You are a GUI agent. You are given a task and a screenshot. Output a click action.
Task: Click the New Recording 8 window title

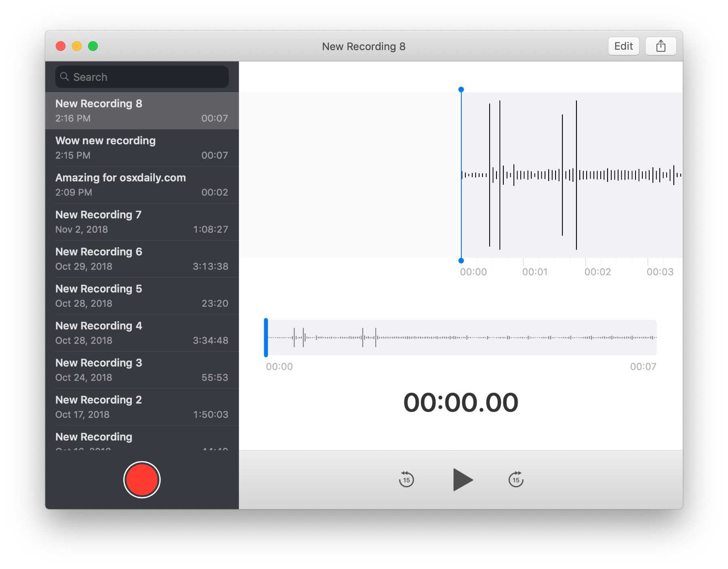point(364,46)
